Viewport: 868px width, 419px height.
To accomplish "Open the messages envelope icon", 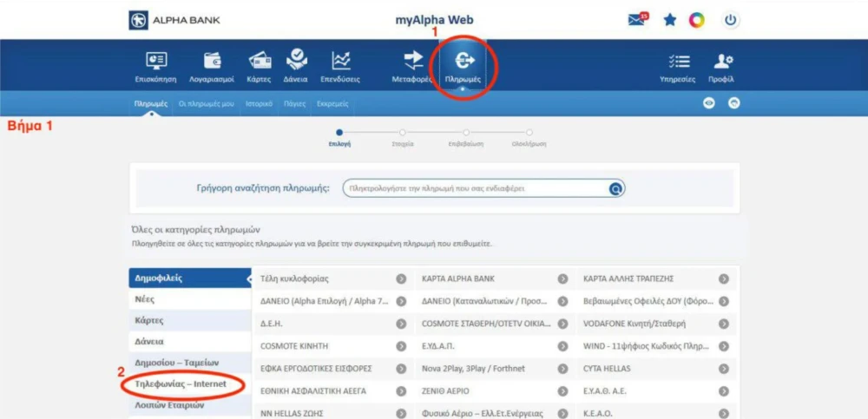I will pyautogui.click(x=636, y=20).
